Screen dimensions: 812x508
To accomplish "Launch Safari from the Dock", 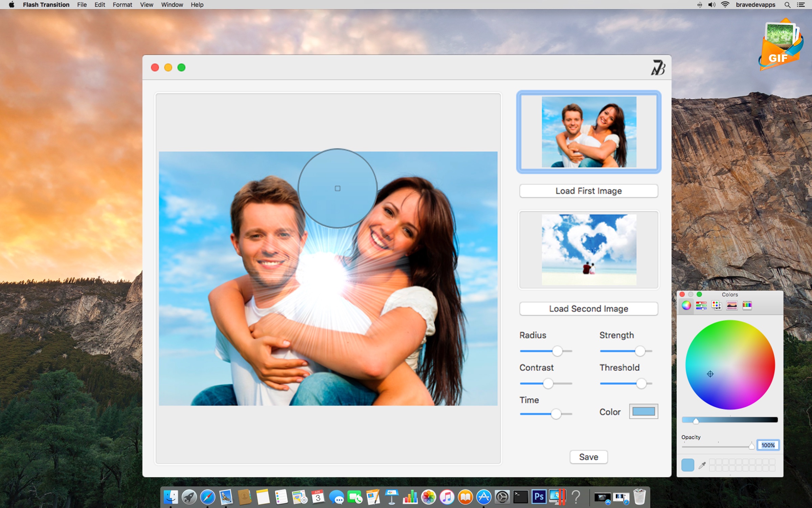I will point(207,497).
